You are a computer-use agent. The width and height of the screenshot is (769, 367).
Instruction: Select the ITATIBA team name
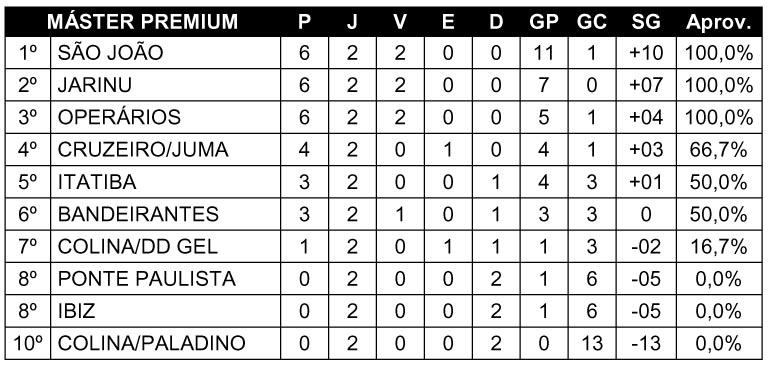pos(97,183)
